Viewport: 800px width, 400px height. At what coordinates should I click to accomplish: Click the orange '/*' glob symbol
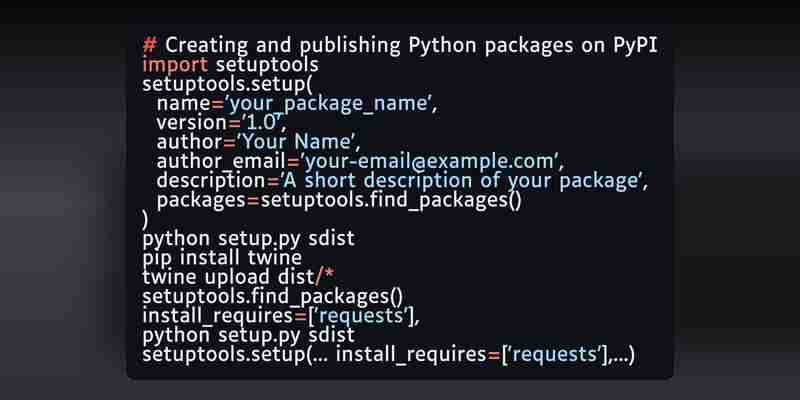click(x=324, y=277)
